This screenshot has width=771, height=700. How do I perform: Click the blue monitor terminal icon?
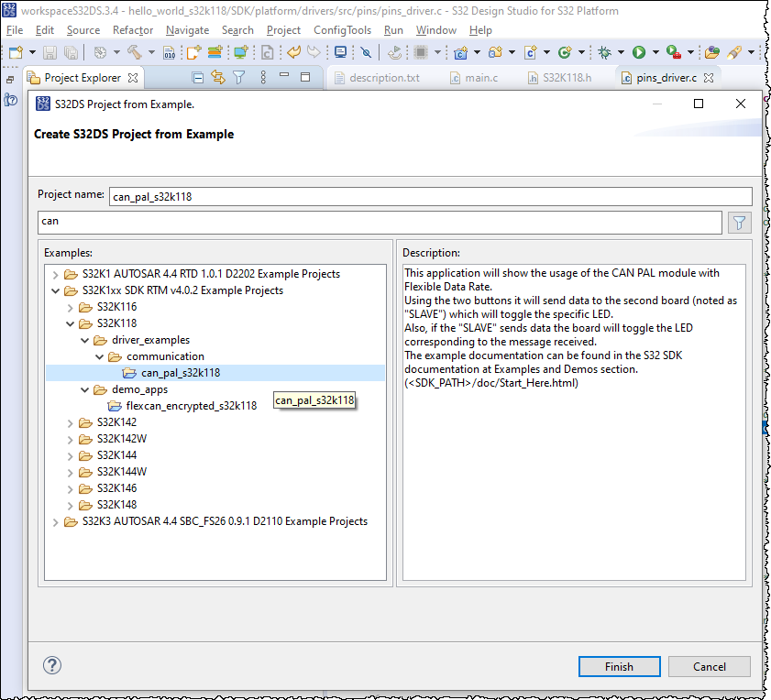[340, 52]
